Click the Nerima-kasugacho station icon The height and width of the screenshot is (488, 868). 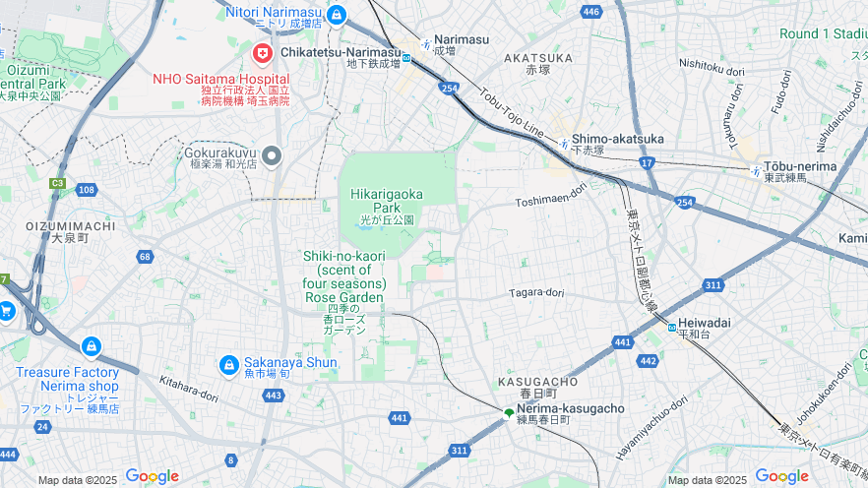[509, 413]
